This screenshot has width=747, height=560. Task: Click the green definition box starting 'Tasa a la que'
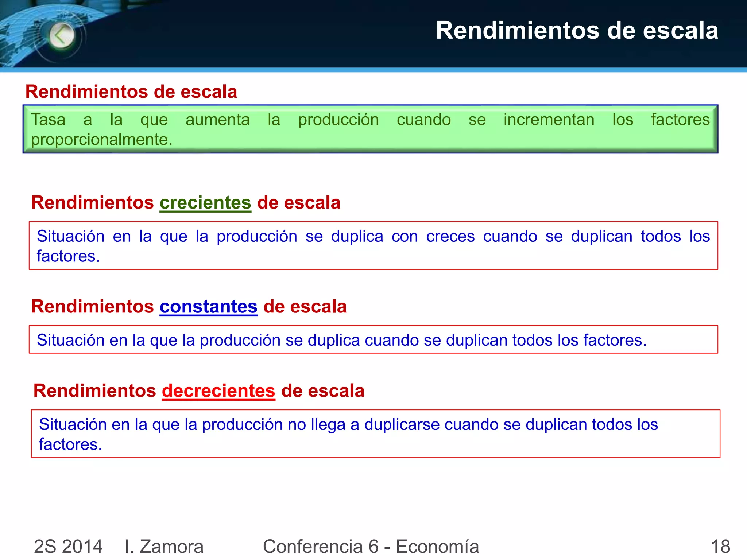click(x=370, y=129)
